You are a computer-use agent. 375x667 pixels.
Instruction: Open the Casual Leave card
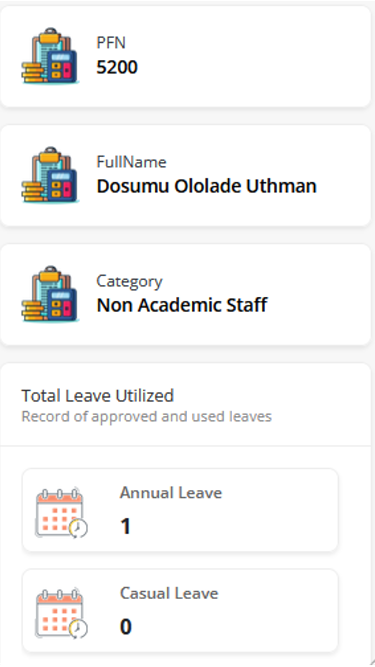click(180, 610)
